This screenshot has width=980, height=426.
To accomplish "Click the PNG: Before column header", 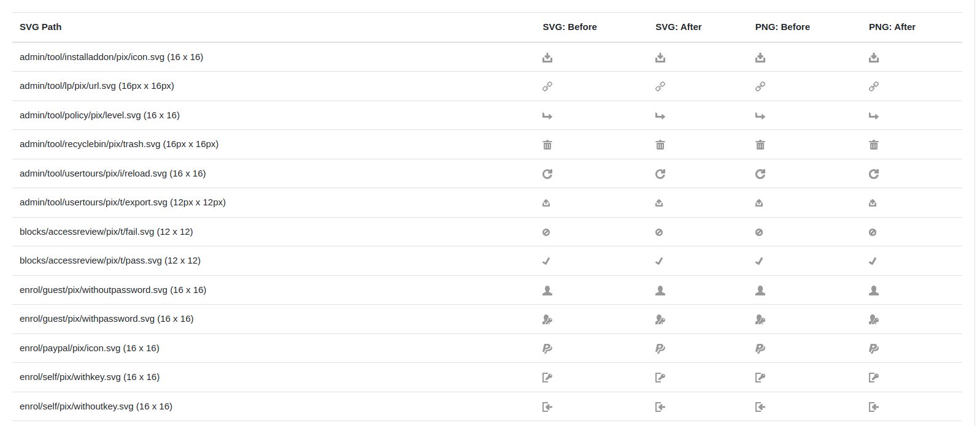I will tap(782, 27).
